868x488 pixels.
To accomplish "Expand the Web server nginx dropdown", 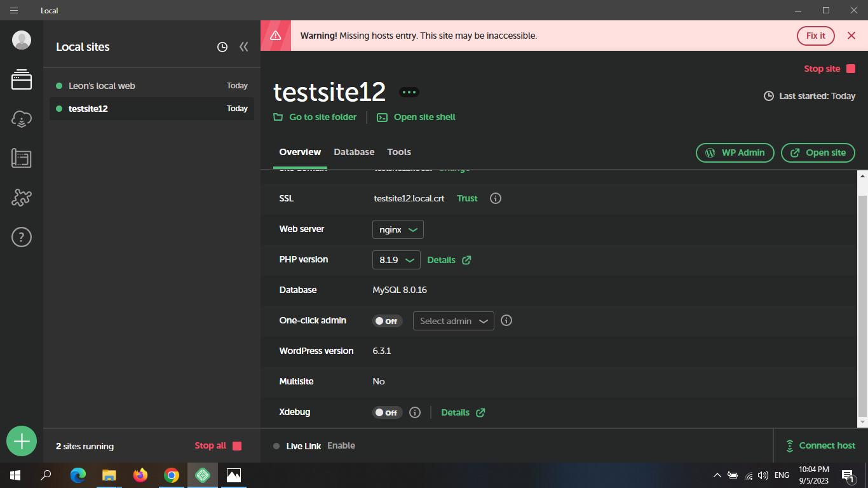I will pos(398,229).
